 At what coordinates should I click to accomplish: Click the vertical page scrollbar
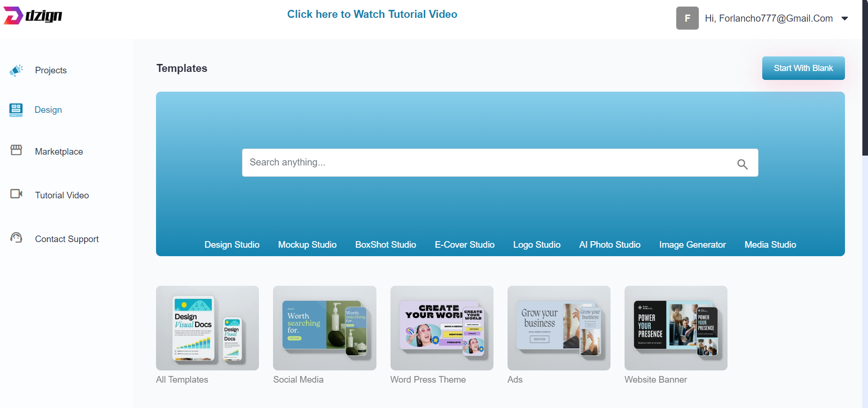865,78
